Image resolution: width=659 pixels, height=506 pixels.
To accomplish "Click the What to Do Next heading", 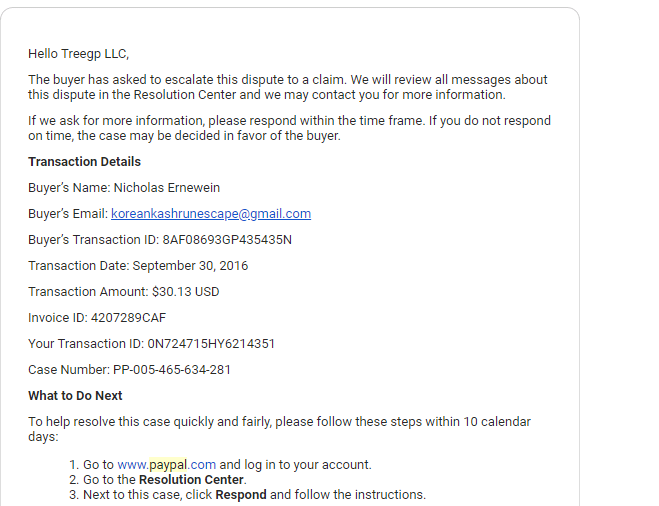I will tap(75, 395).
